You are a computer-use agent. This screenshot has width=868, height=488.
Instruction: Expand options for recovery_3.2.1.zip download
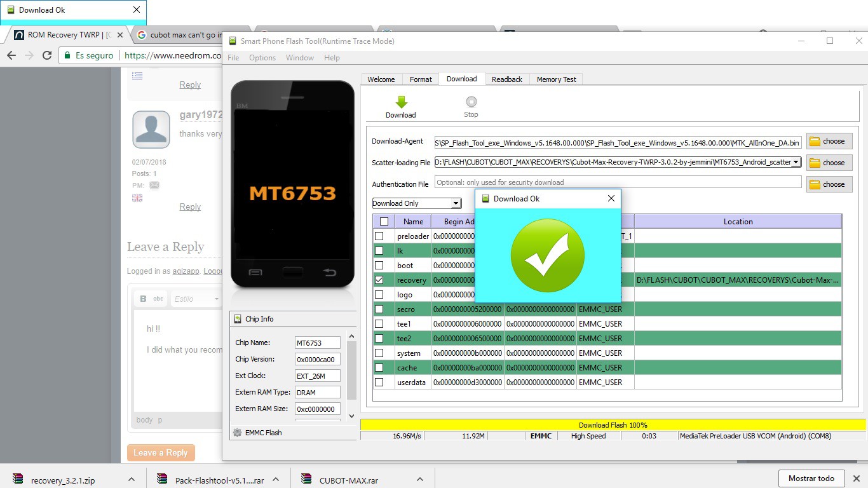132,480
